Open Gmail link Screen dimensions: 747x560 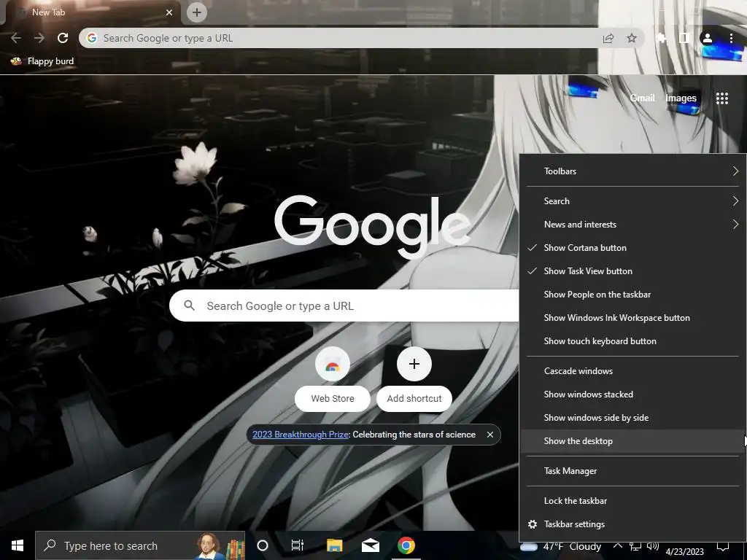coord(642,98)
